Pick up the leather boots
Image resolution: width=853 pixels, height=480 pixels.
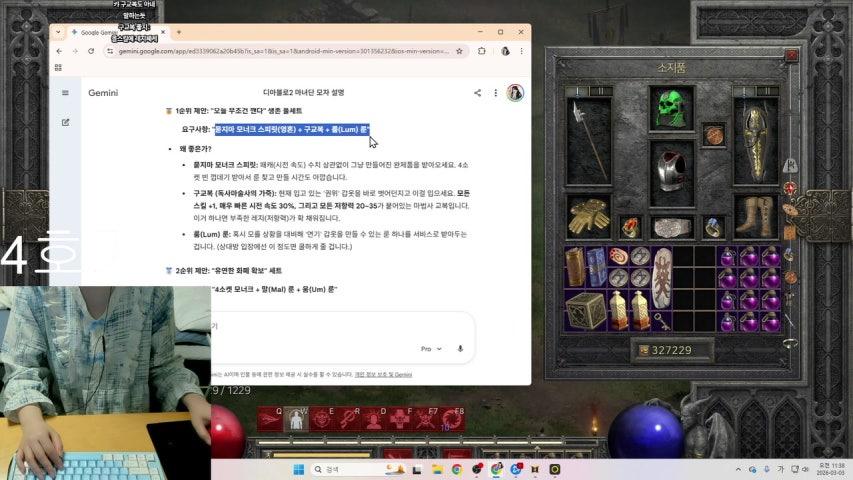756,217
